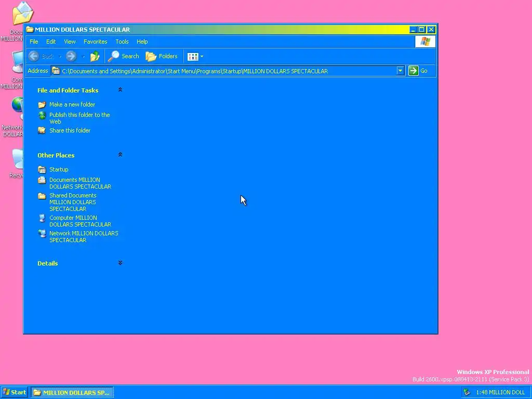This screenshot has height=399, width=532.
Task: Click the Computer icon in Other Places
Action: click(42, 218)
